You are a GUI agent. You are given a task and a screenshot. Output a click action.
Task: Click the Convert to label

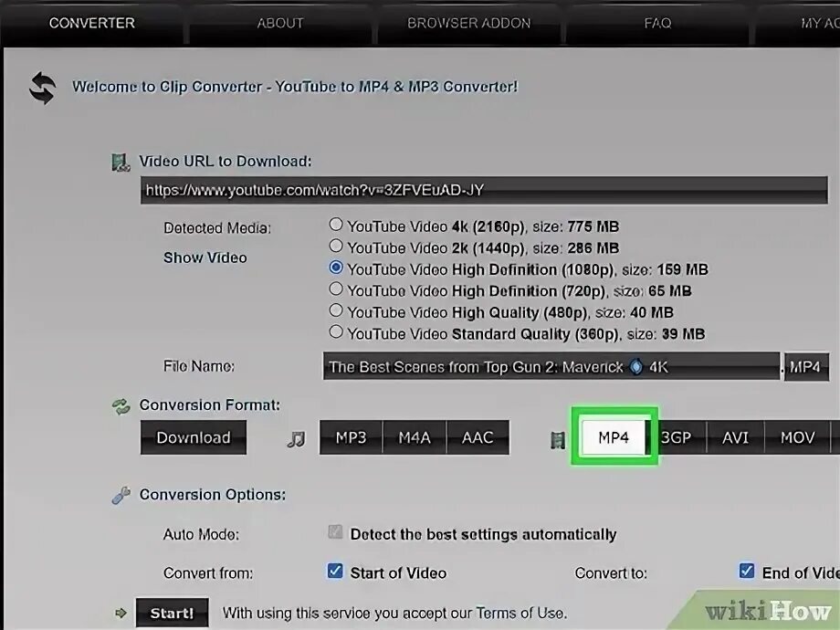click(x=611, y=573)
